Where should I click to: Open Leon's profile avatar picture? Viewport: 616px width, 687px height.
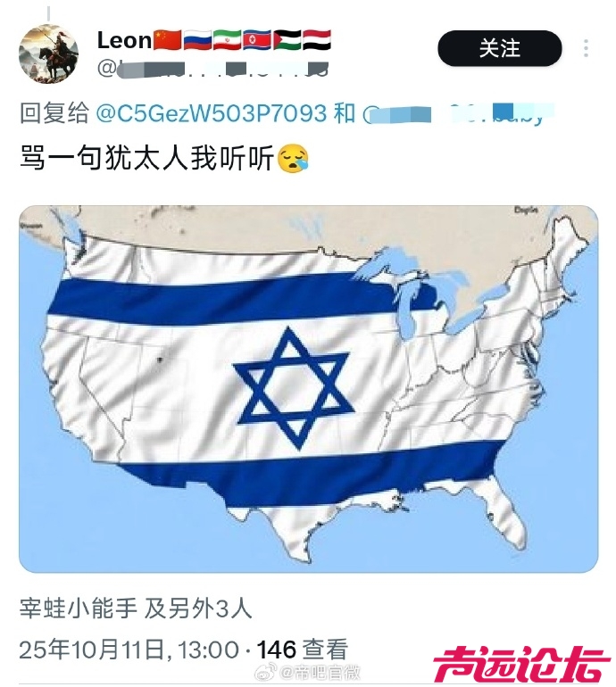tap(49, 54)
